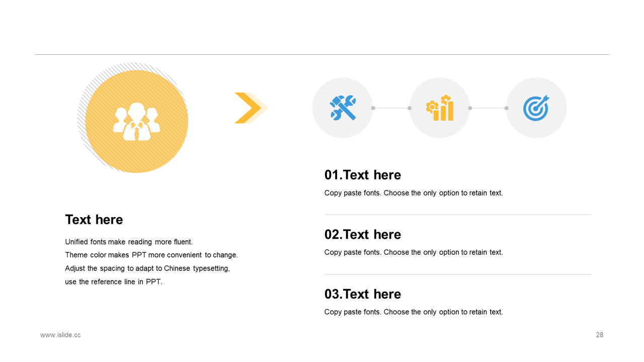Open the www.islide.cc link
644x362 pixels.
60,335
